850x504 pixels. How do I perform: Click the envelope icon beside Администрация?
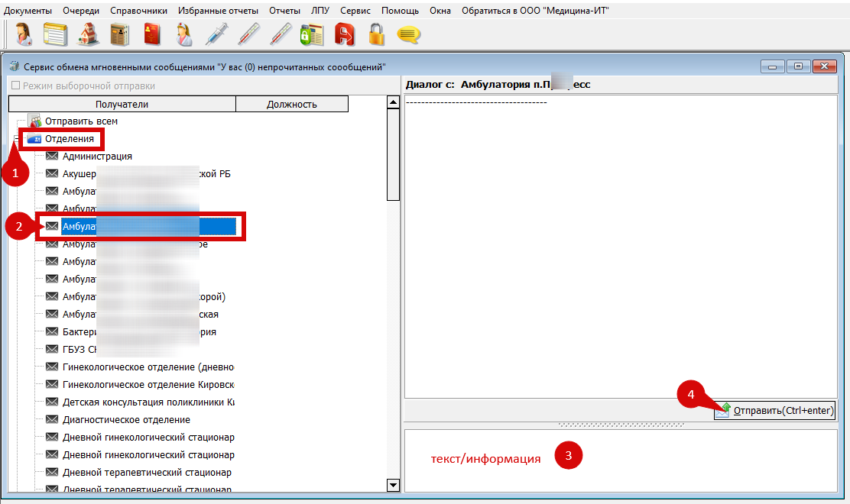click(52, 156)
